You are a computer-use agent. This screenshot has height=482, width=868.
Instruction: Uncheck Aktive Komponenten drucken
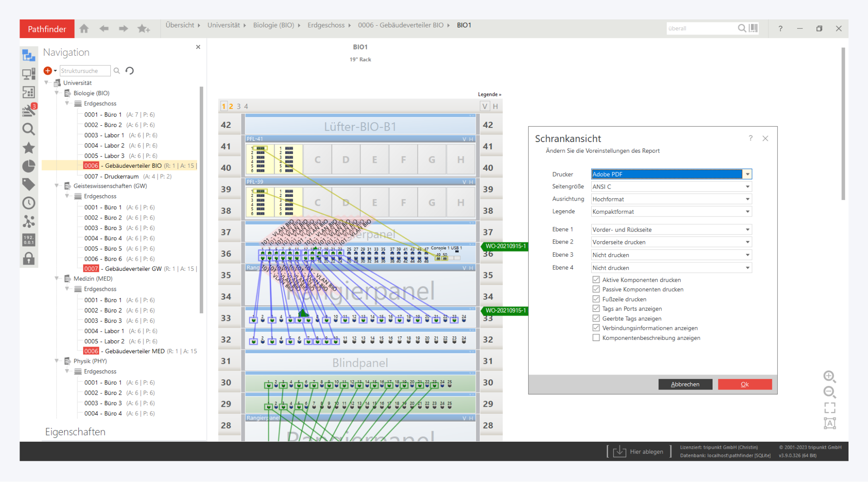pos(596,280)
